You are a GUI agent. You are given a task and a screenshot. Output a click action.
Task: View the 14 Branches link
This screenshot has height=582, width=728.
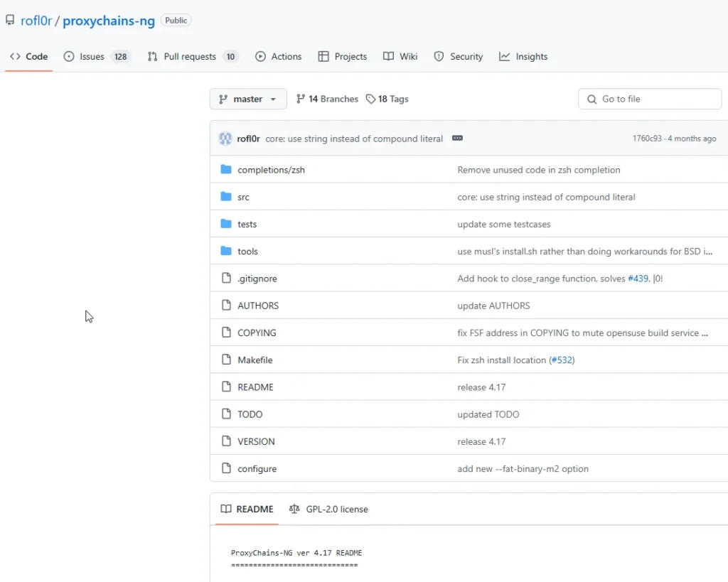(327, 99)
